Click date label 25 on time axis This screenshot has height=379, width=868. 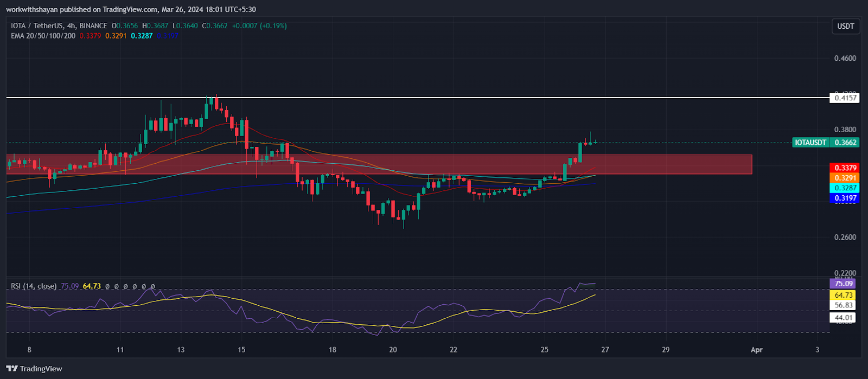(545, 350)
